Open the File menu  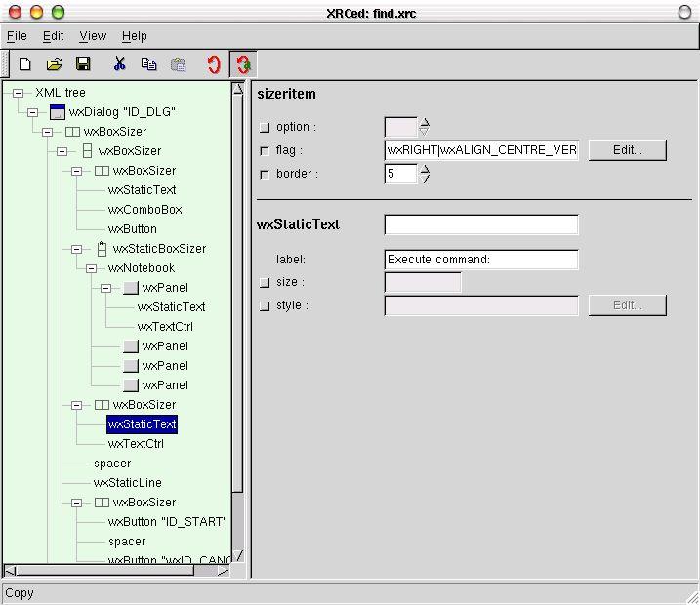point(17,36)
